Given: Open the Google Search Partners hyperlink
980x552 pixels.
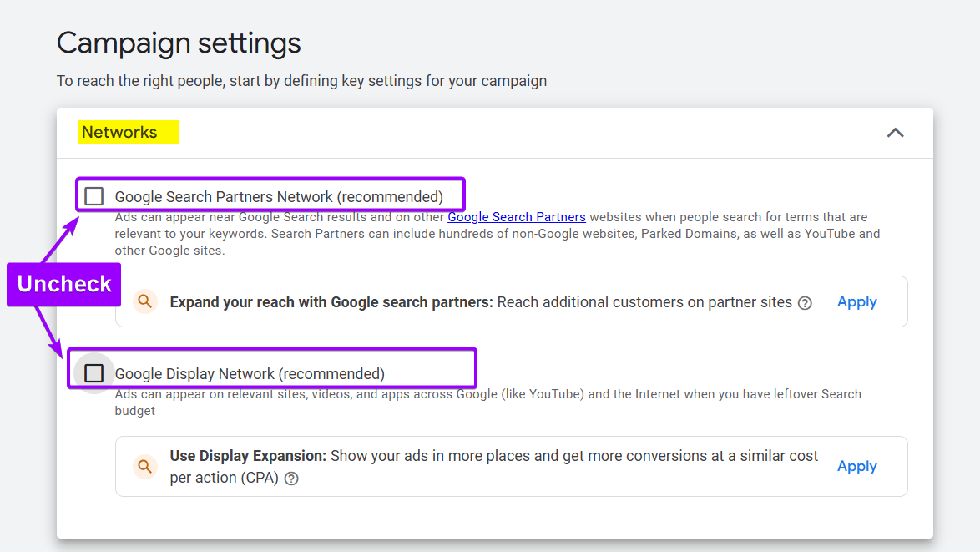Looking at the screenshot, I should point(516,216).
